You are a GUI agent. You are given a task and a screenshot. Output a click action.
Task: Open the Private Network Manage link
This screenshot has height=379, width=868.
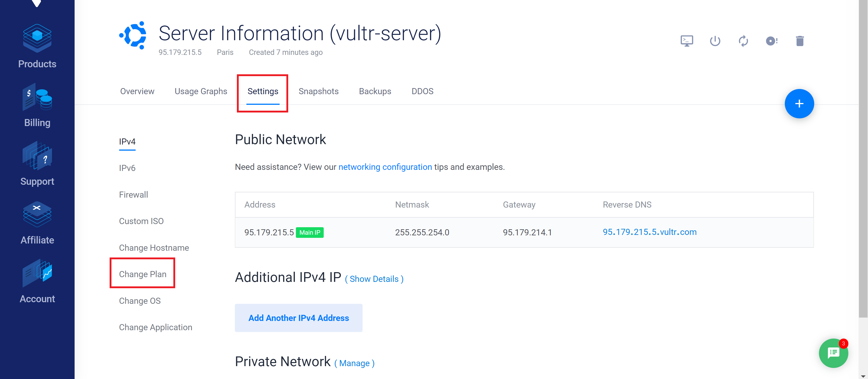click(x=354, y=363)
